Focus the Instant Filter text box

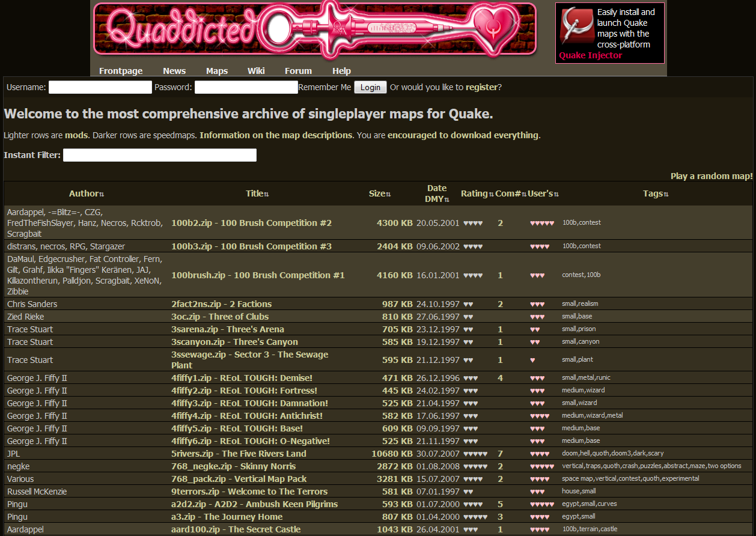click(x=160, y=155)
